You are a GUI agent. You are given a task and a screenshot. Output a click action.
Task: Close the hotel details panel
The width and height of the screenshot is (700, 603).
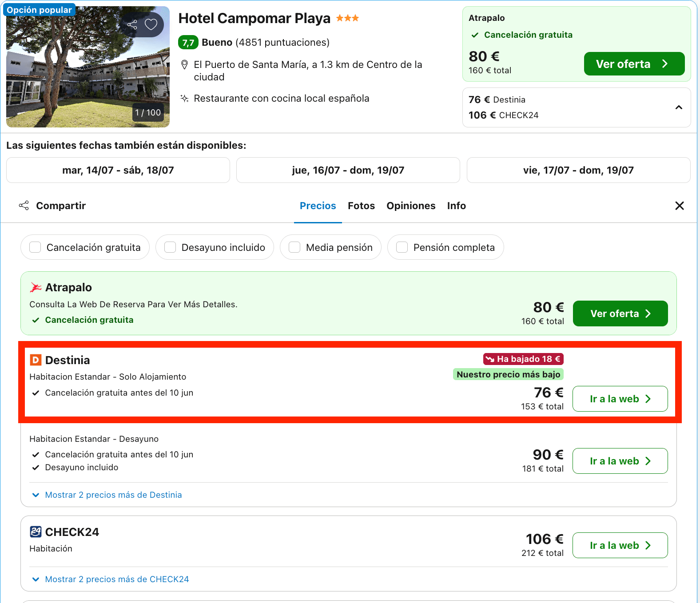tap(680, 206)
